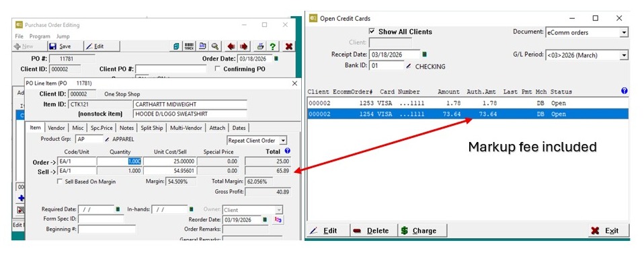
Task: Click blue help icon above credit card list
Action: [625, 91]
